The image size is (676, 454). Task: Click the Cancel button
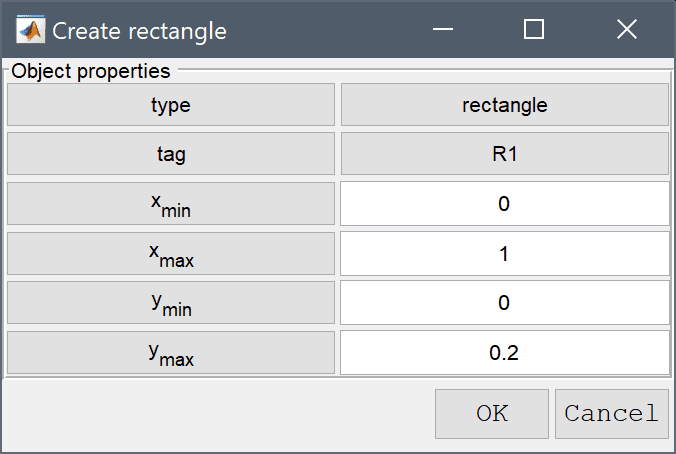click(612, 414)
